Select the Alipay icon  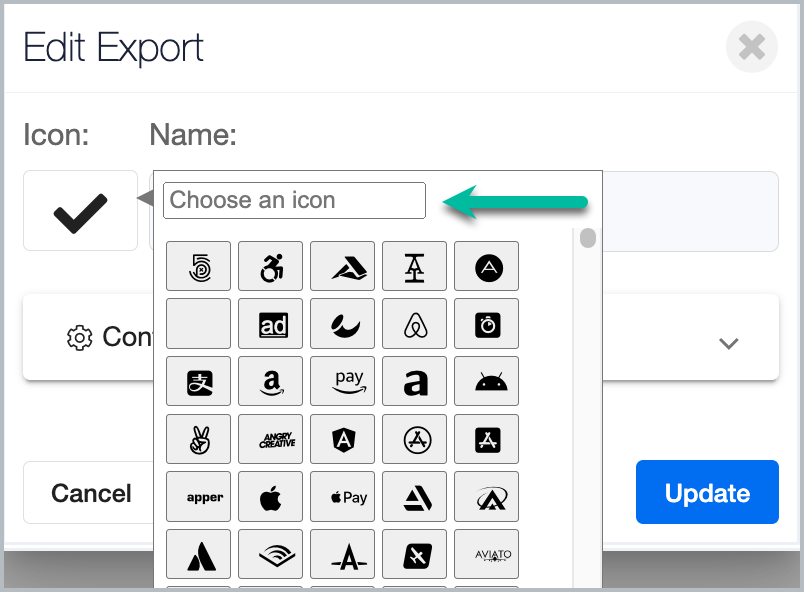tap(198, 381)
